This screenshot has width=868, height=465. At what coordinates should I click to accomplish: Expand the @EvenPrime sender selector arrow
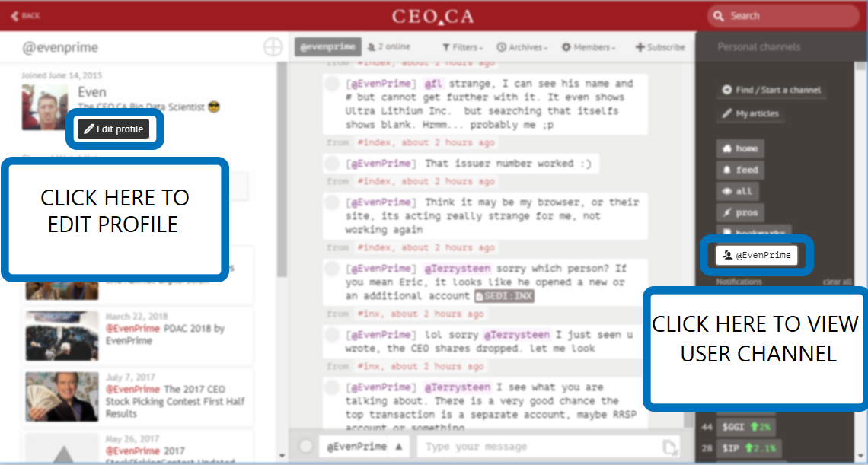click(x=398, y=446)
